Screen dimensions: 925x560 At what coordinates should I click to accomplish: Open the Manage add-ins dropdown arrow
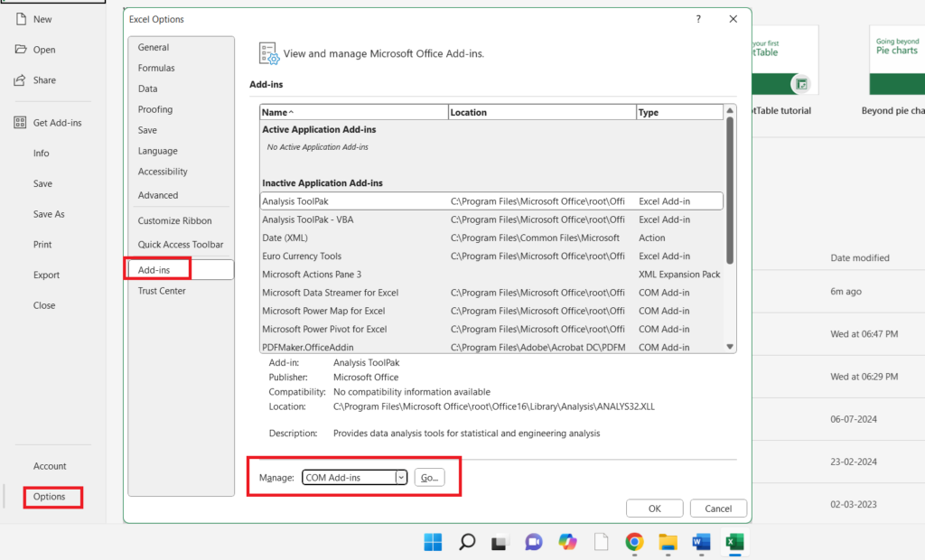pos(401,478)
